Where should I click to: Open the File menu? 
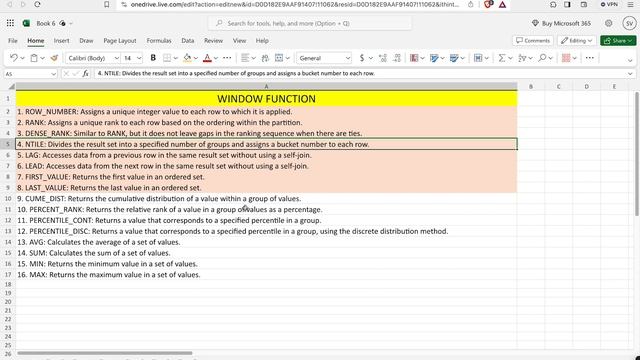click(13, 41)
